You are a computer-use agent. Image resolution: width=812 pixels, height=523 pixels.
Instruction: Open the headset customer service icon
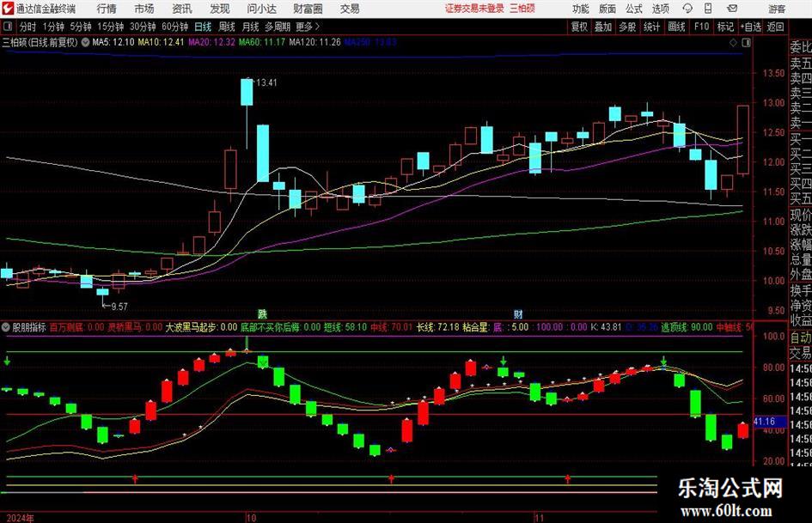pos(687,9)
